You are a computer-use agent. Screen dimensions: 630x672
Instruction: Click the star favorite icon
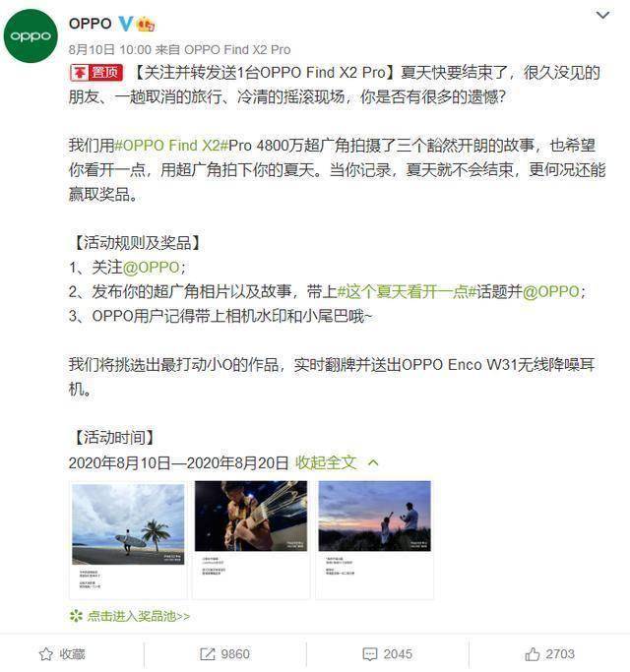[x=46, y=654]
